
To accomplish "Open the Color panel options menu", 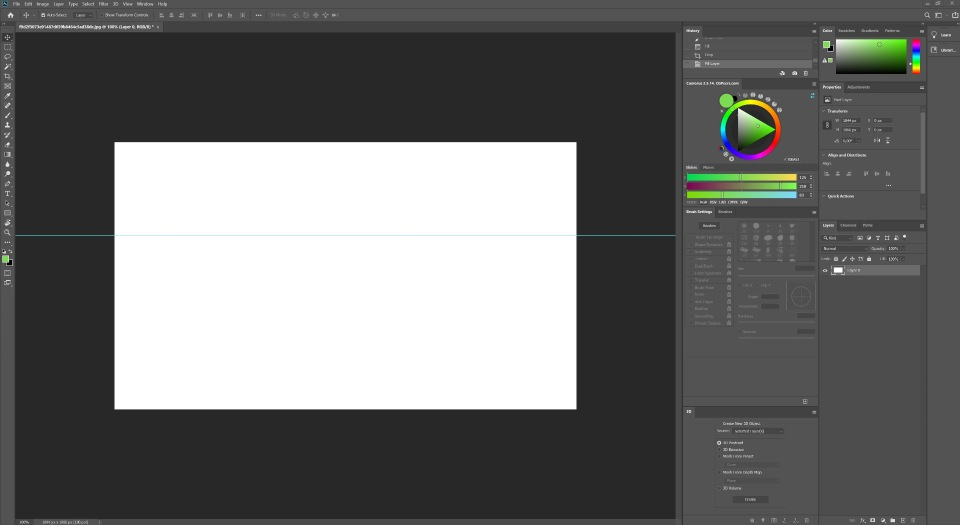I will (x=921, y=31).
